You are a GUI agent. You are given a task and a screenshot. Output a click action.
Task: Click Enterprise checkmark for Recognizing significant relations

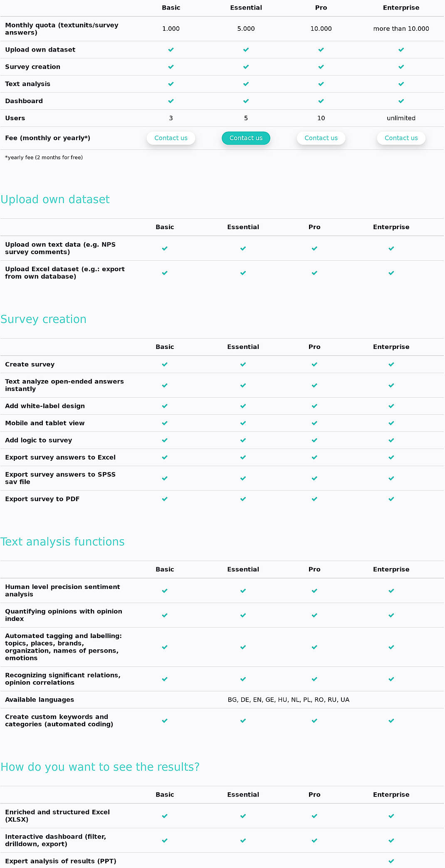point(391,679)
